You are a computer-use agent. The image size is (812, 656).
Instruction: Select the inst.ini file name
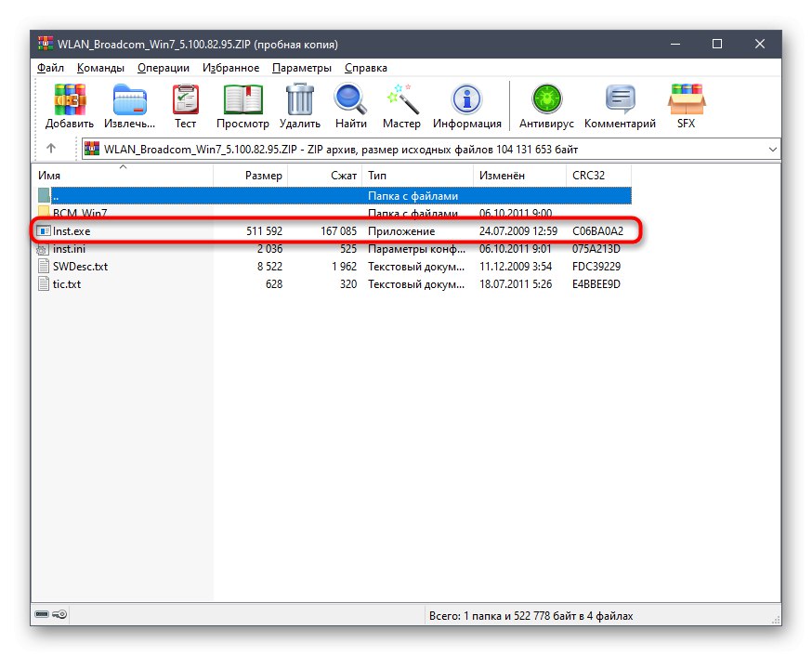point(69,249)
